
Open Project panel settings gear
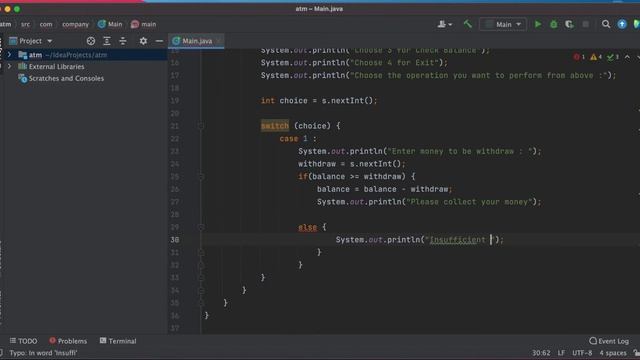coord(143,41)
